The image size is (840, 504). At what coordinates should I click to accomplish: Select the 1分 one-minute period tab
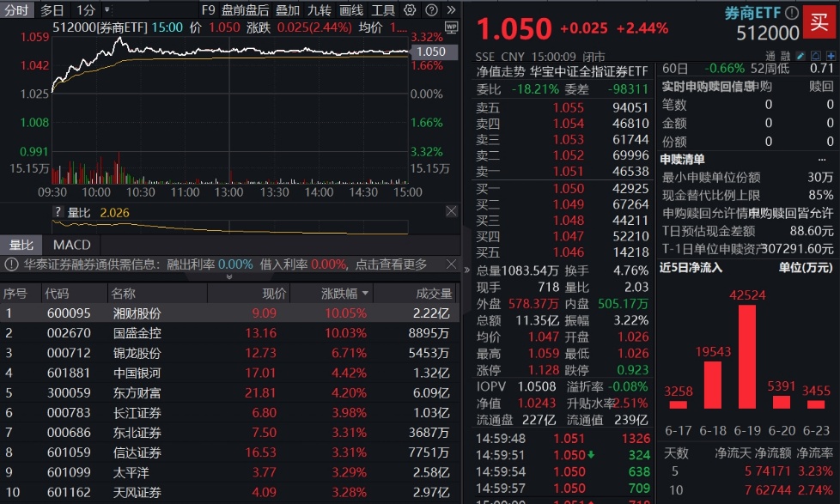86,10
